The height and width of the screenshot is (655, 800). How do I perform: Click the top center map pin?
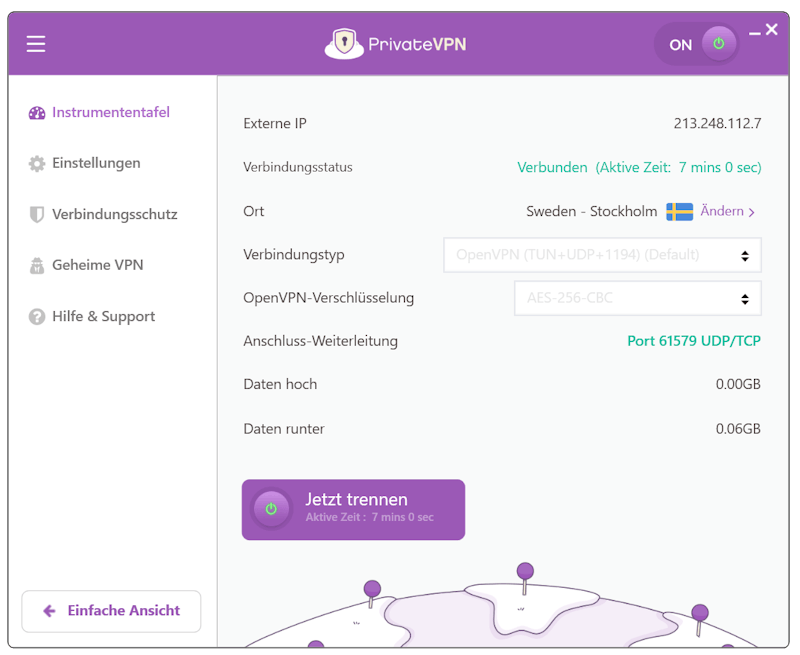(525, 577)
